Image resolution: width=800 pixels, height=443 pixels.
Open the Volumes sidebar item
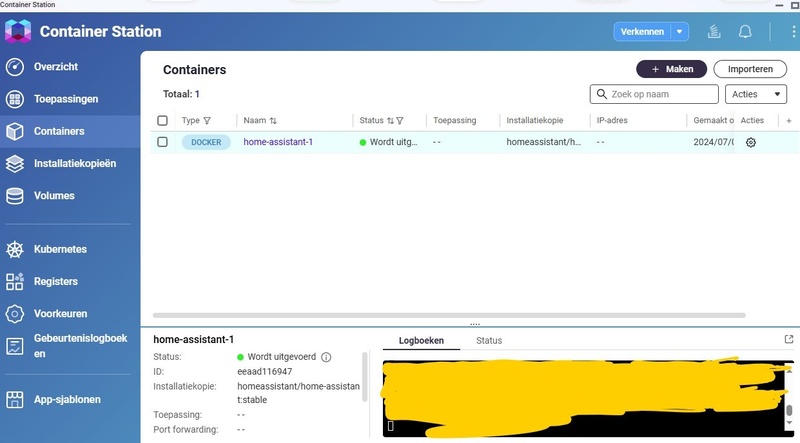pyautogui.click(x=54, y=195)
